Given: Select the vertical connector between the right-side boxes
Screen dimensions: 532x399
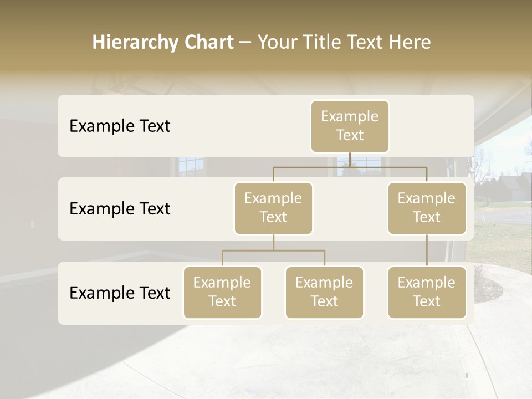Looking at the screenshot, I should coord(427,250).
